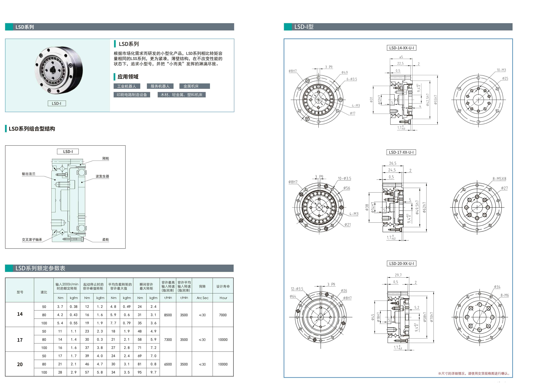This screenshot has height=392, width=545.
Task: Click the 12-Φ3.5 dimension callout
Action: point(297,289)
